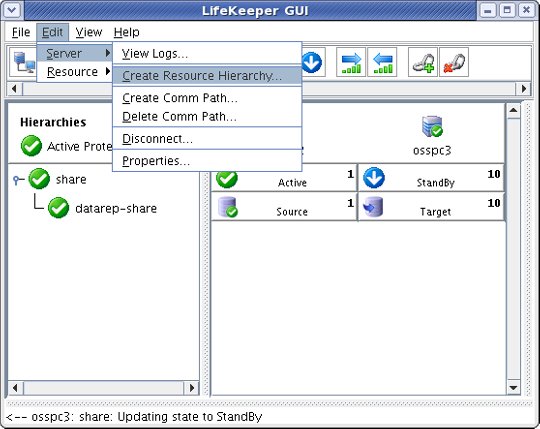Open the View menu
Screen dimensions: 540x429
pyautogui.click(x=89, y=32)
